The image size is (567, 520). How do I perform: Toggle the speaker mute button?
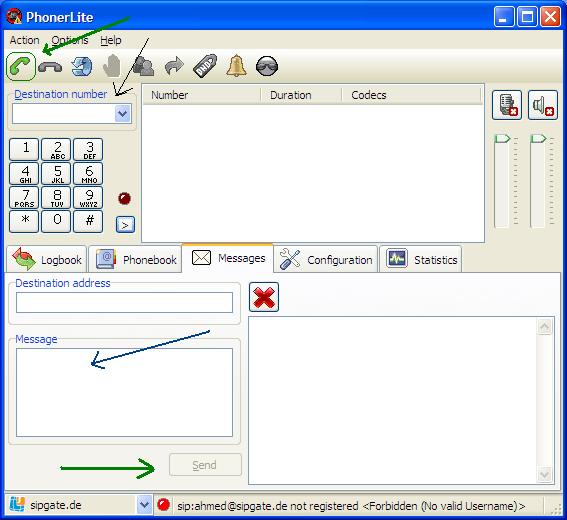click(542, 105)
